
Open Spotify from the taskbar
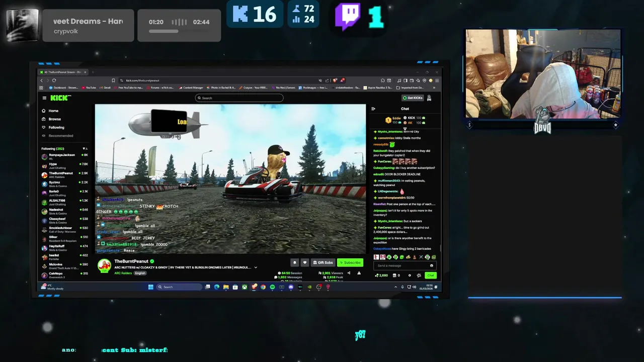click(272, 287)
